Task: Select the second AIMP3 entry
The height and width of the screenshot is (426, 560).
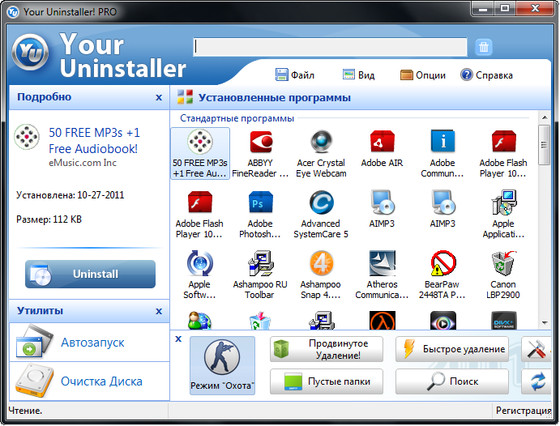Action: [442, 209]
